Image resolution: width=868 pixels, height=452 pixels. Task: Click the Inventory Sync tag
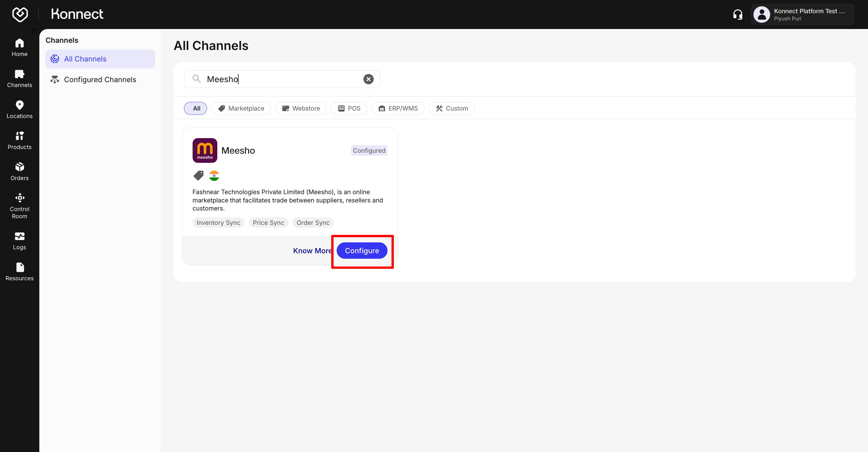click(218, 223)
